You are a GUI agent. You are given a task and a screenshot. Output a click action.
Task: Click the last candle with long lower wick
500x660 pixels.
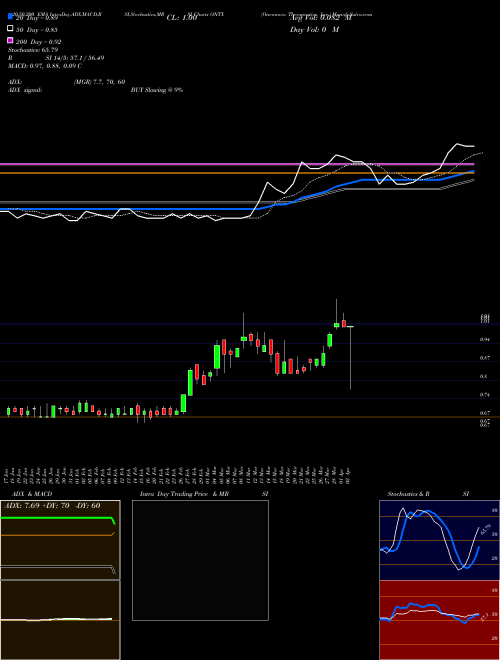click(x=351, y=358)
